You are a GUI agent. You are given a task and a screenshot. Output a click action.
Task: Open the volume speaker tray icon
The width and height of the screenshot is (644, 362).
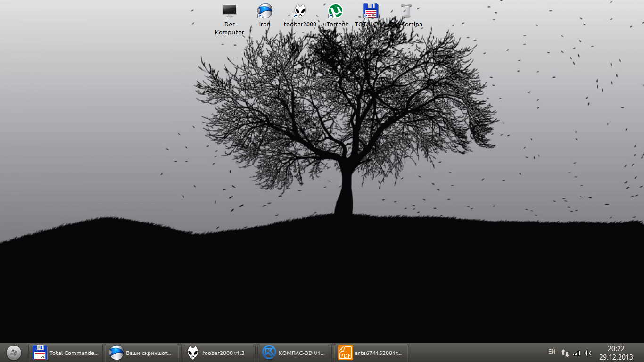[x=587, y=353]
